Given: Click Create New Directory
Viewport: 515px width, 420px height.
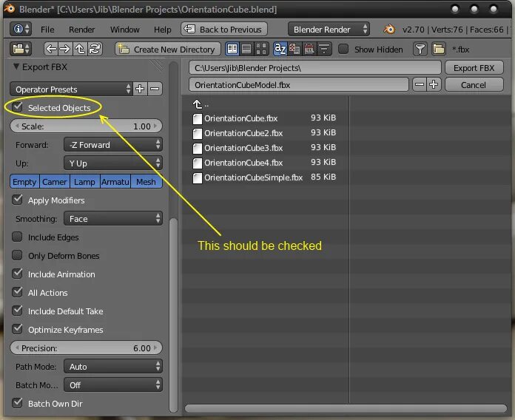Looking at the screenshot, I should coord(168,50).
